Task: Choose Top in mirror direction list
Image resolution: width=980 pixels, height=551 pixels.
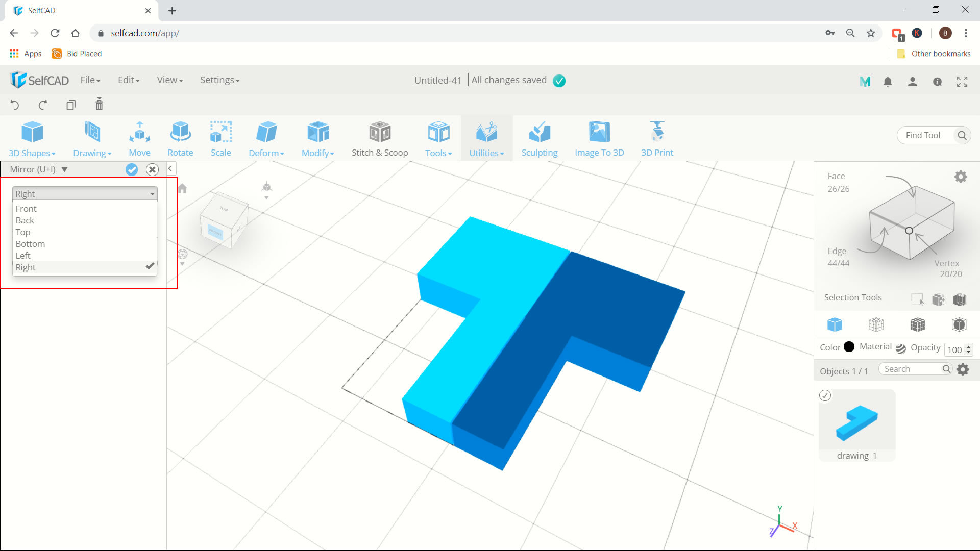Action: click(x=85, y=232)
